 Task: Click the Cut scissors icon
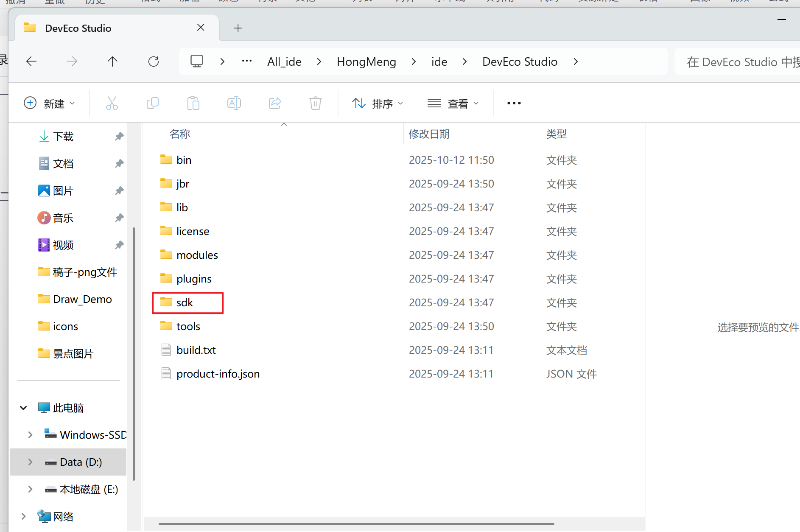click(112, 103)
